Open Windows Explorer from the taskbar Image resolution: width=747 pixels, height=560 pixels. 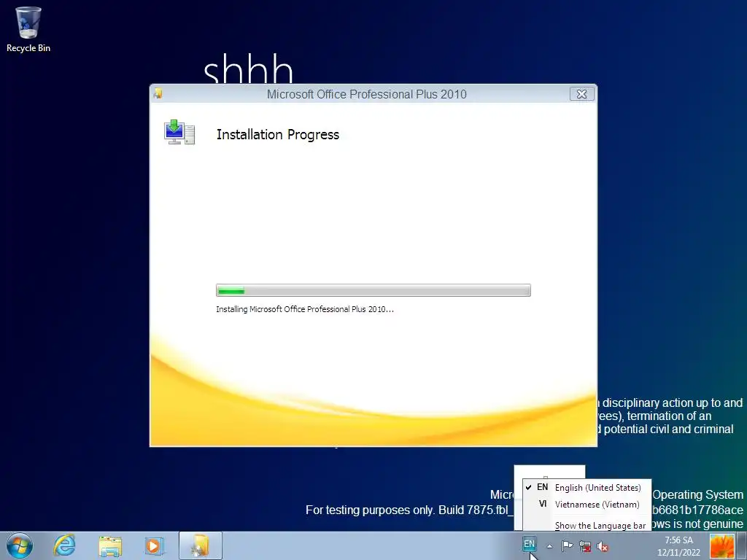click(110, 545)
